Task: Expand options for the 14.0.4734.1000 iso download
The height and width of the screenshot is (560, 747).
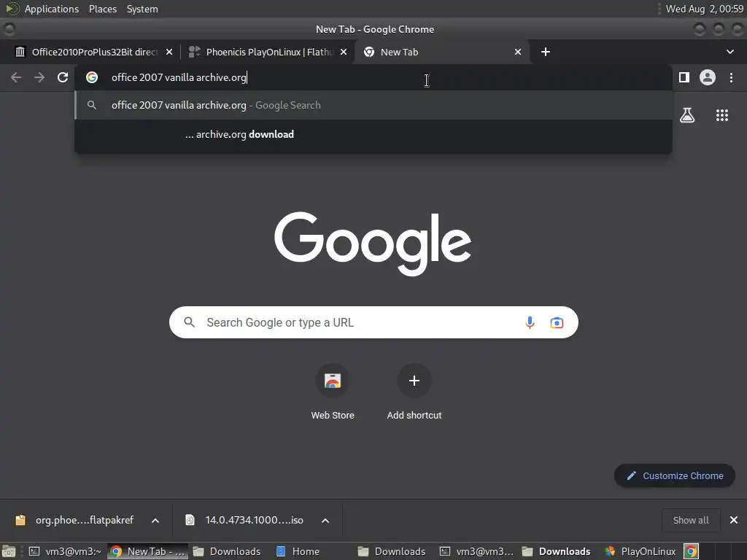Action: point(325,521)
